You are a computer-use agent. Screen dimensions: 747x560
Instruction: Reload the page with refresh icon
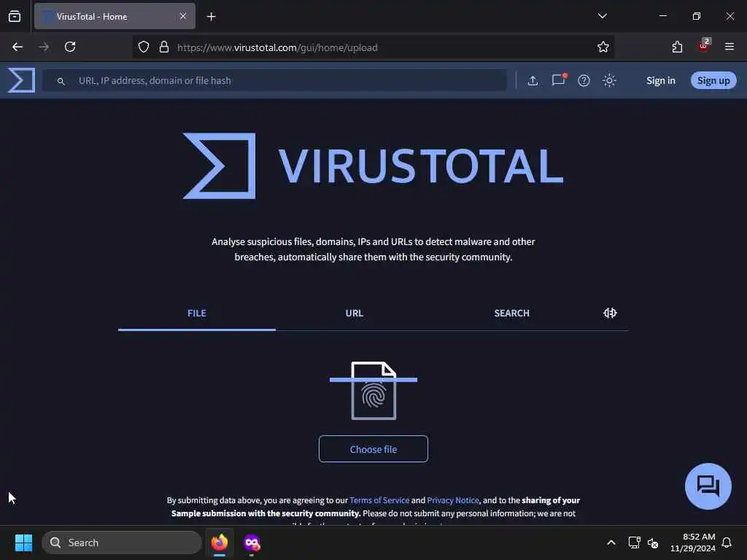click(x=70, y=47)
